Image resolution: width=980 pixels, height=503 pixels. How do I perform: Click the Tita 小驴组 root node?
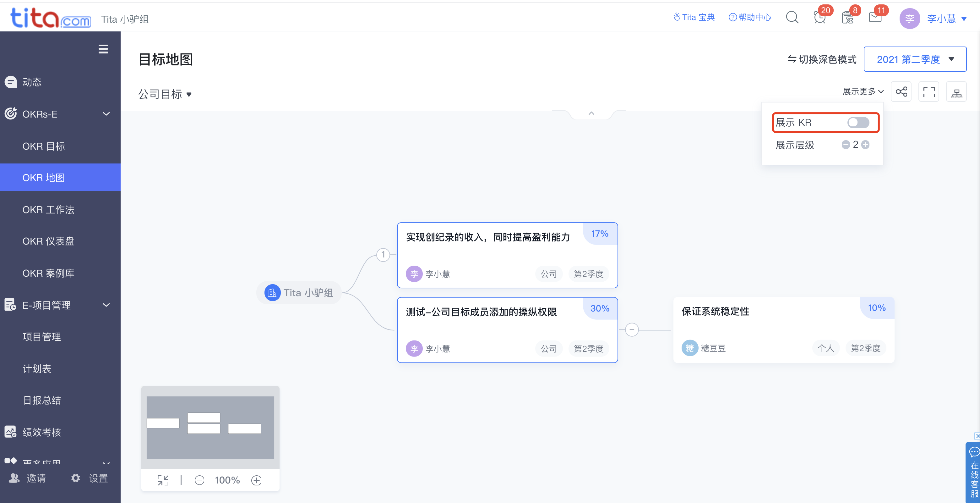coord(299,292)
